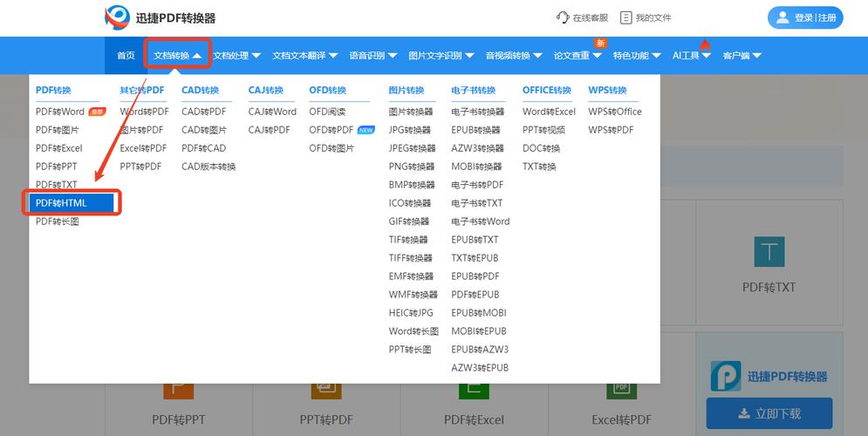
Task: Open OFD转PDF link
Action: coord(331,129)
